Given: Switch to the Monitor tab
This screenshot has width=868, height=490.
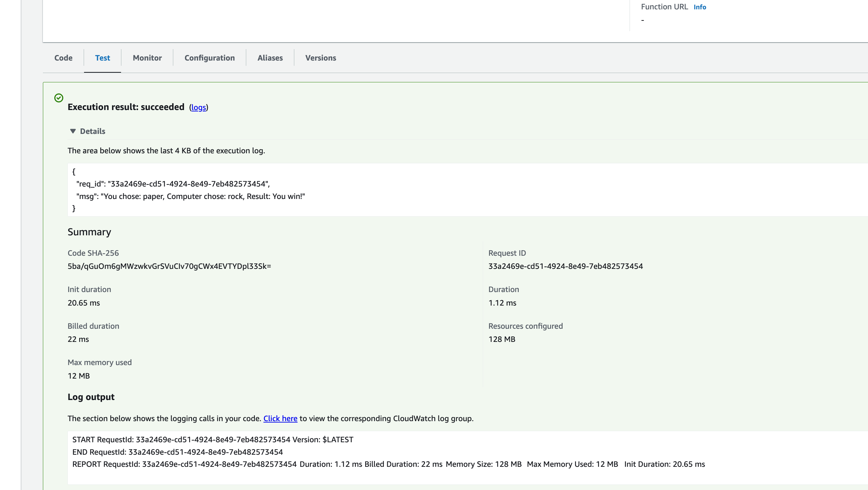Looking at the screenshot, I should (147, 58).
